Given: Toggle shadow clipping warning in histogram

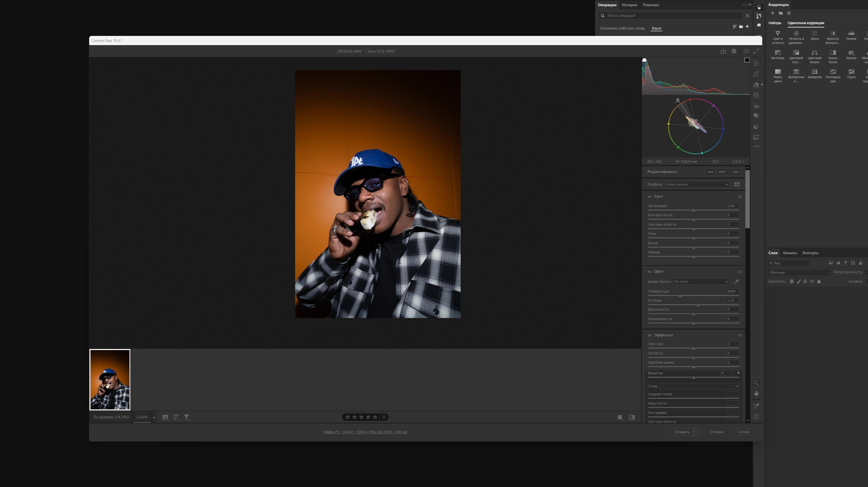Looking at the screenshot, I should click(644, 60).
